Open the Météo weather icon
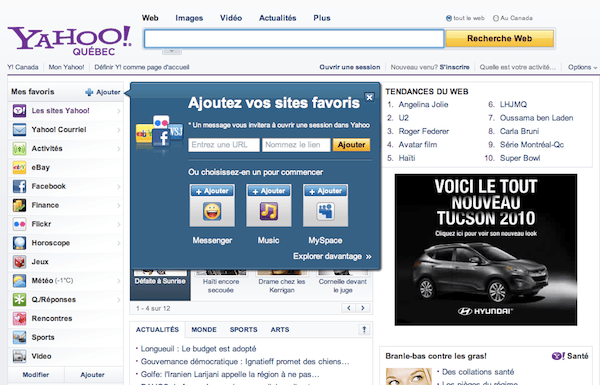The height and width of the screenshot is (385, 600). click(x=20, y=281)
